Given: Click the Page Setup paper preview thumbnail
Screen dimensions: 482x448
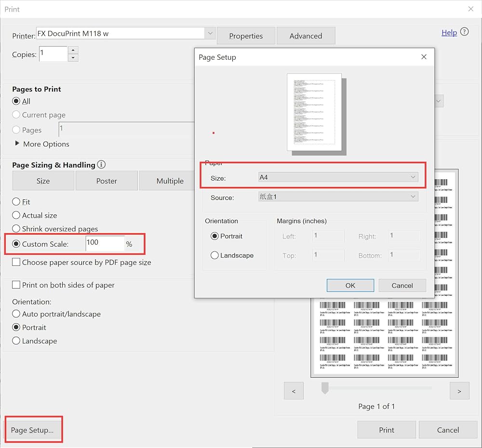Looking at the screenshot, I should pyautogui.click(x=314, y=112).
